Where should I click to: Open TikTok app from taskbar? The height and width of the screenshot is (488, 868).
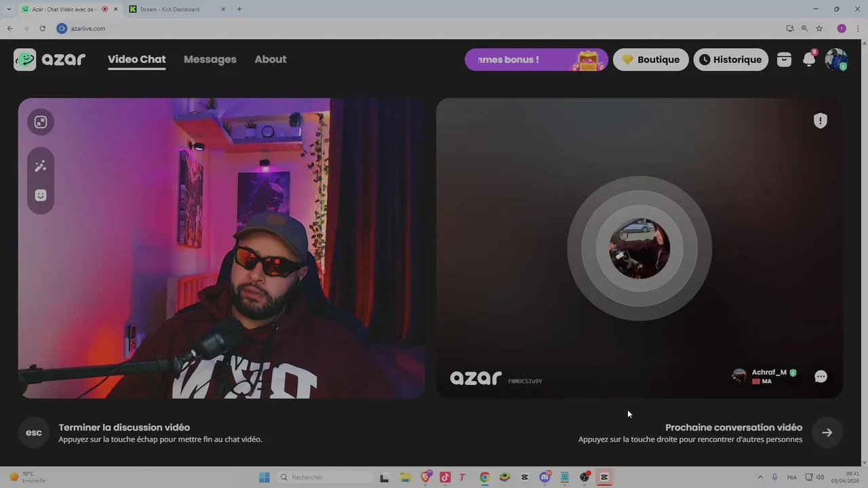click(x=445, y=477)
